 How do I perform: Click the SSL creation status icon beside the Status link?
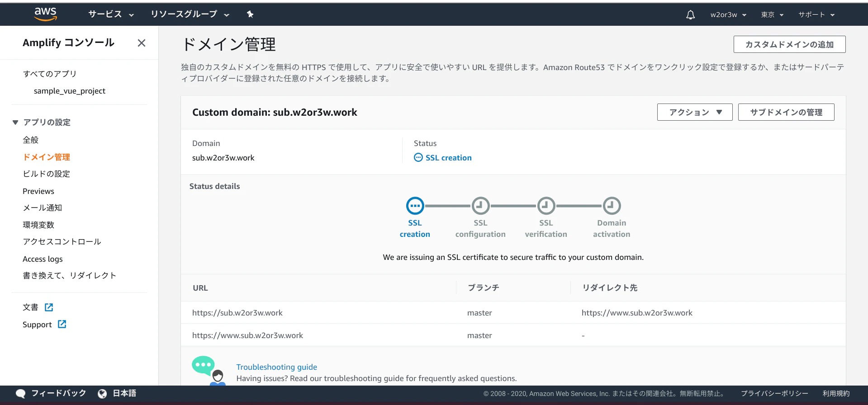coord(418,158)
